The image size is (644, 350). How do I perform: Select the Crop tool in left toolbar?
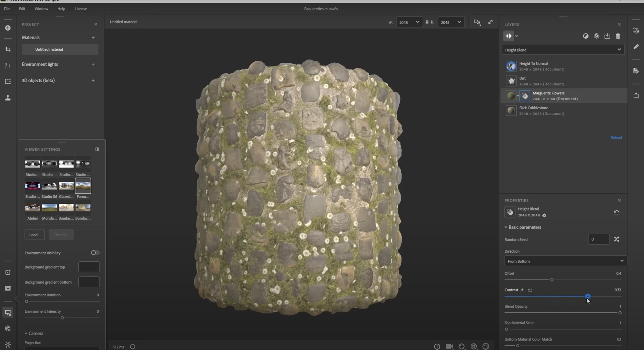coord(8,49)
